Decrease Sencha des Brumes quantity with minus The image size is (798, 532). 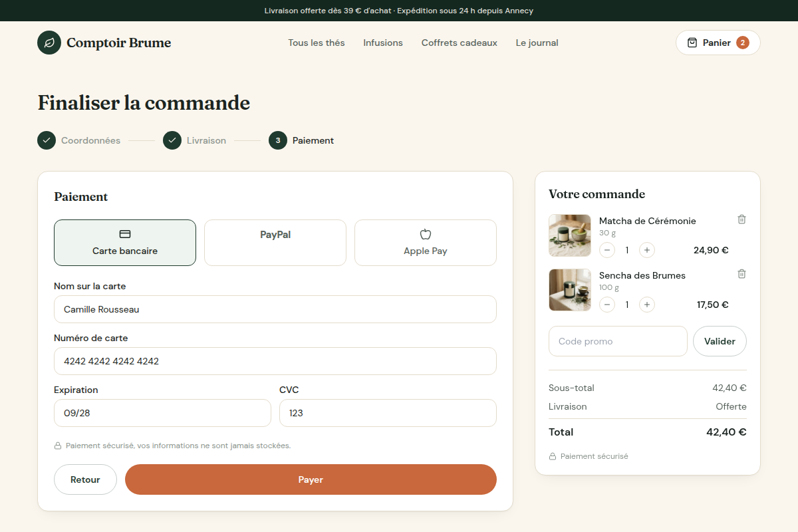pos(607,305)
